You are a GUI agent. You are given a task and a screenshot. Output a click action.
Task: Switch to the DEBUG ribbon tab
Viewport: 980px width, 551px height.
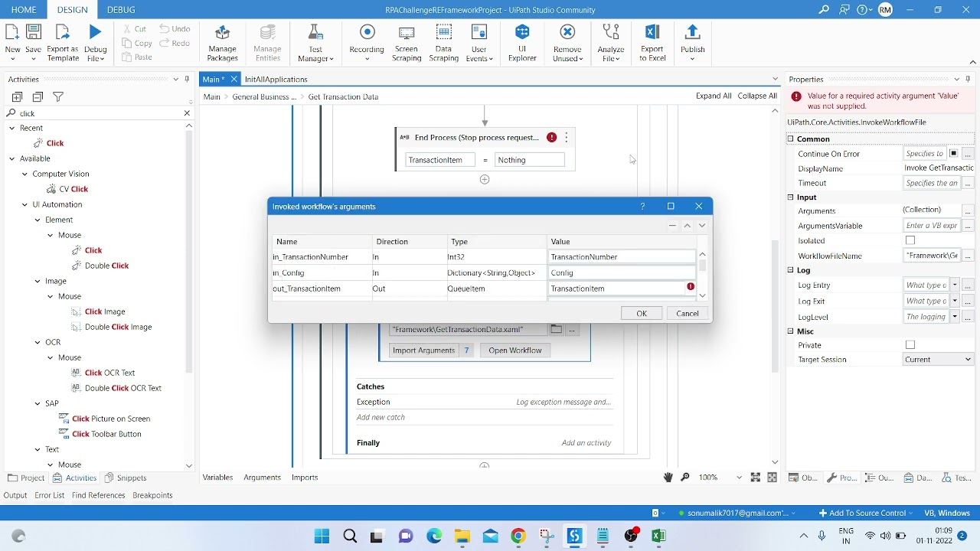[121, 10]
